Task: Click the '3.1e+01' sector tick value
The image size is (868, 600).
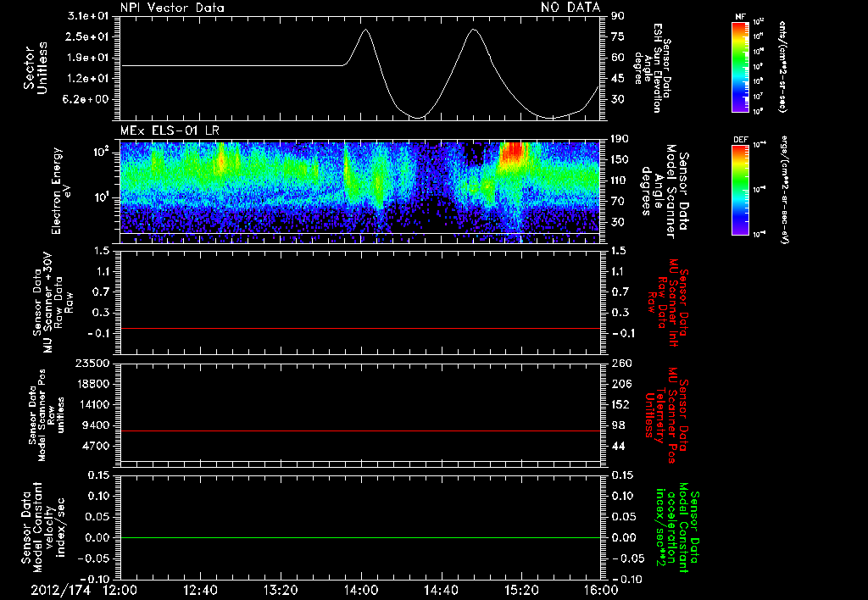Action: tap(88, 16)
